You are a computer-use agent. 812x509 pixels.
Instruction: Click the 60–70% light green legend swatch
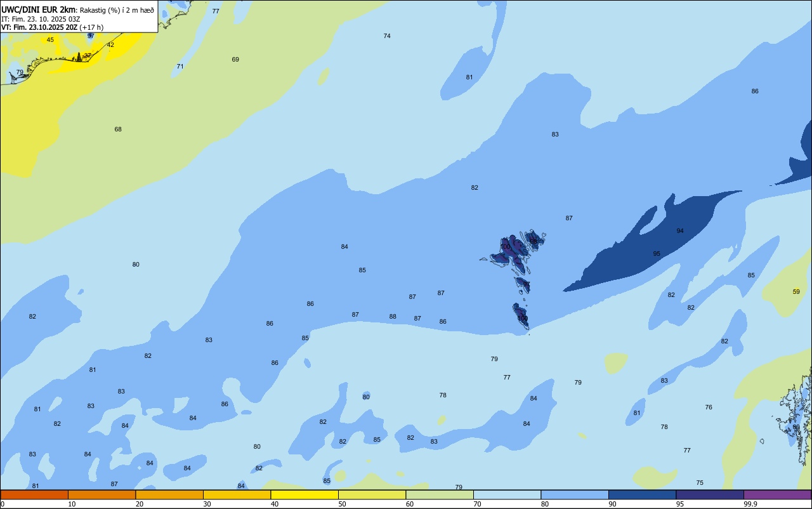pyautogui.click(x=440, y=494)
